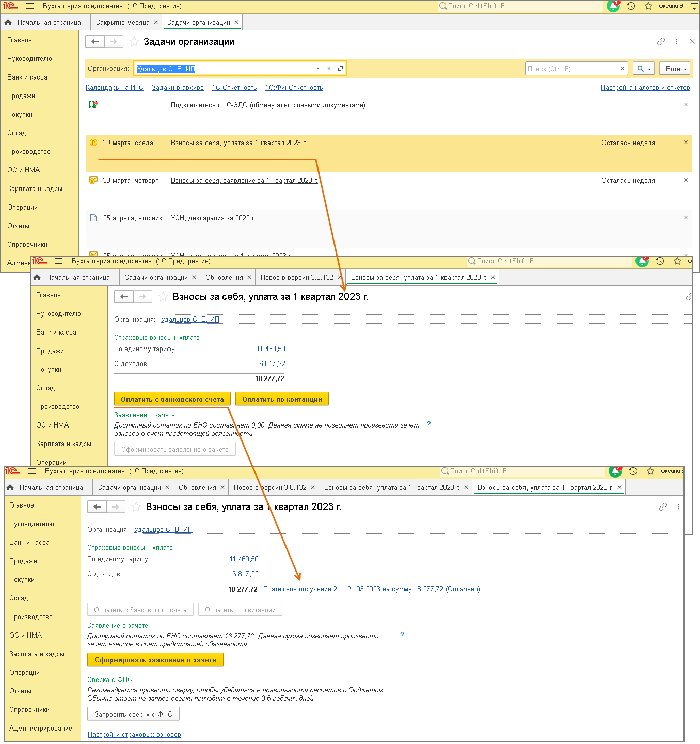Open favorites star in top window header

(648, 6)
